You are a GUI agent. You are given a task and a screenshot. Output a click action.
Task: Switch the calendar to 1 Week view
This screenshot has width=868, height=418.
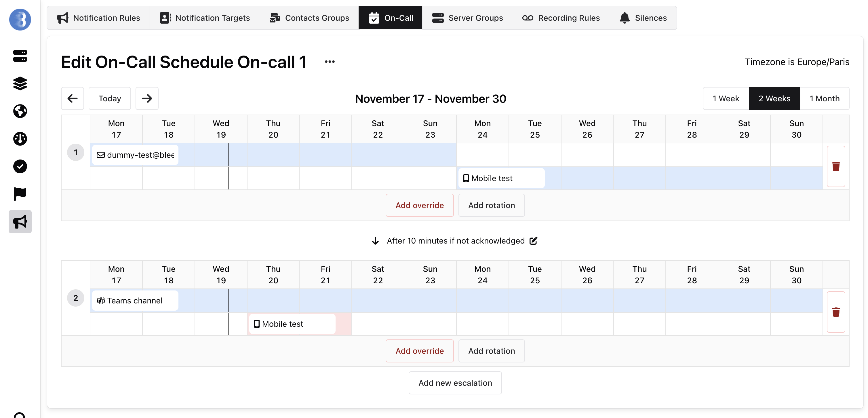point(726,98)
